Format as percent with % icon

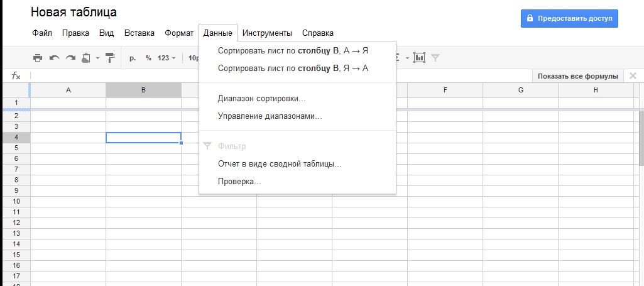[x=149, y=58]
